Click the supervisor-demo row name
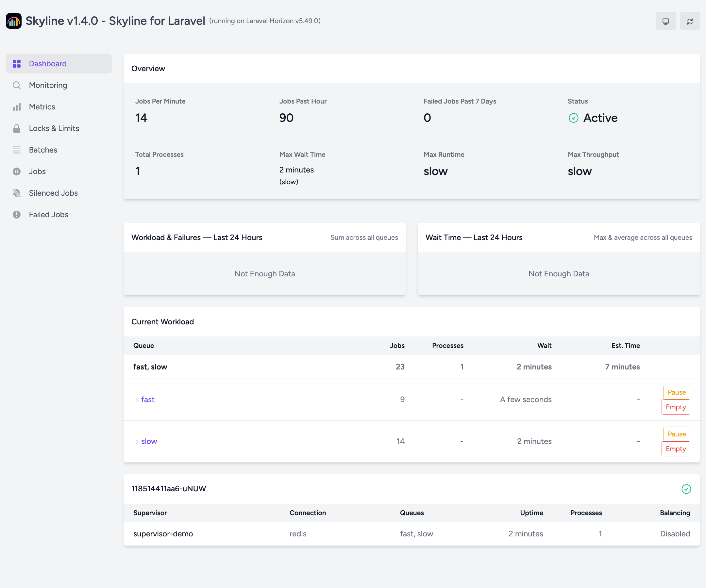 (x=163, y=533)
